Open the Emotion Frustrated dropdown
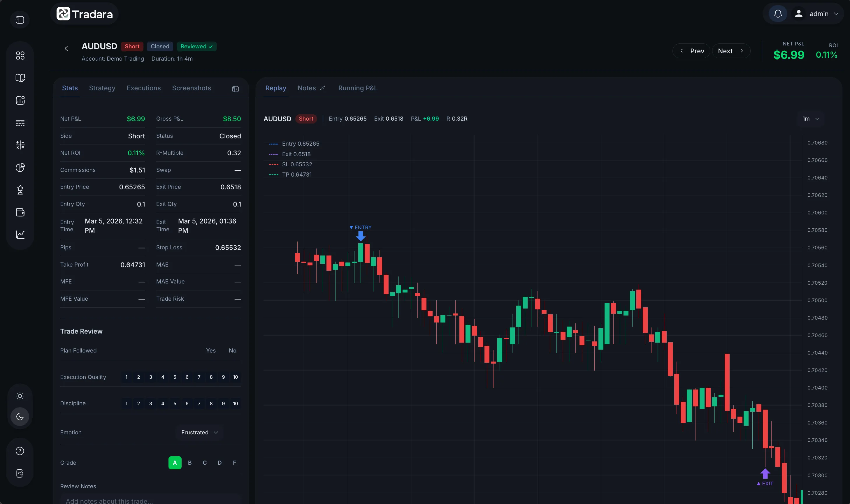850x504 pixels. coord(199,432)
